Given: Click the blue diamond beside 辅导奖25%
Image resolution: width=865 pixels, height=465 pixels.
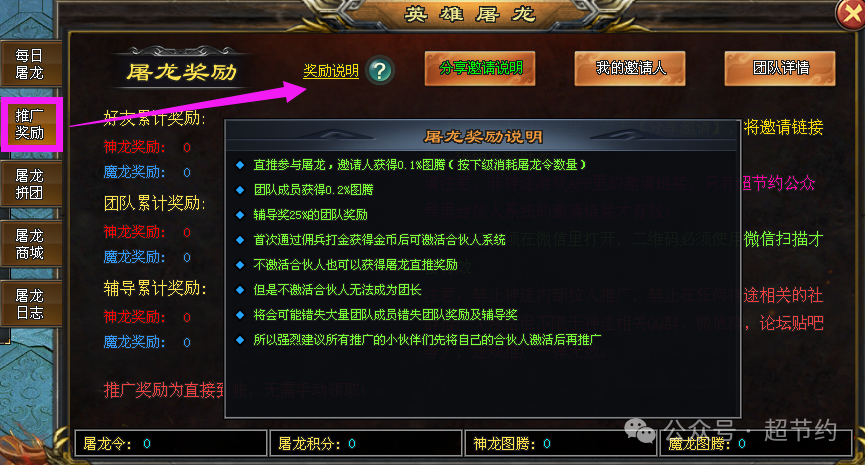Looking at the screenshot, I should click(x=240, y=215).
